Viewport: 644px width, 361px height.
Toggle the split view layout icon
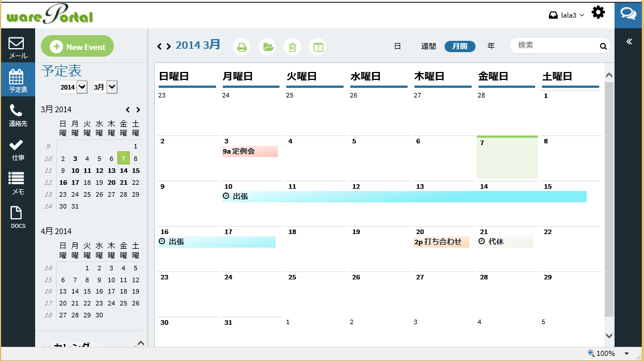[x=319, y=47]
